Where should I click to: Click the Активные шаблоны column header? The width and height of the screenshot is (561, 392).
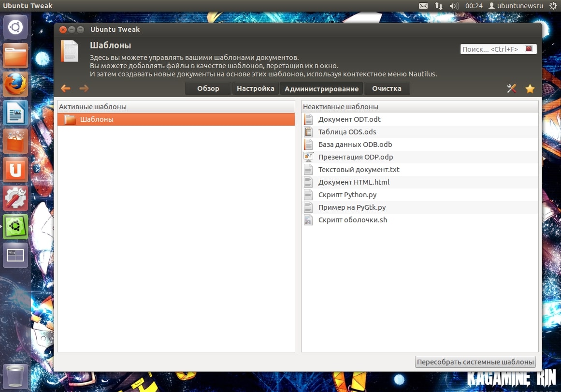(176, 107)
